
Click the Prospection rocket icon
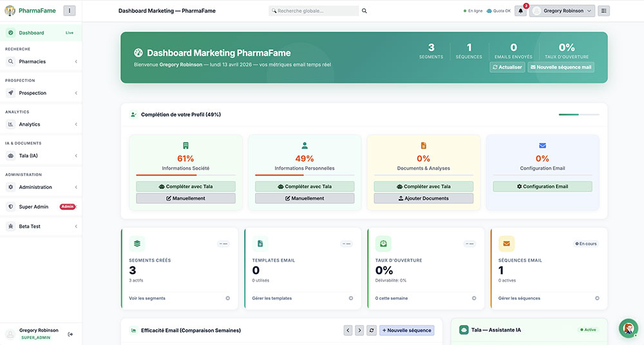tap(11, 93)
